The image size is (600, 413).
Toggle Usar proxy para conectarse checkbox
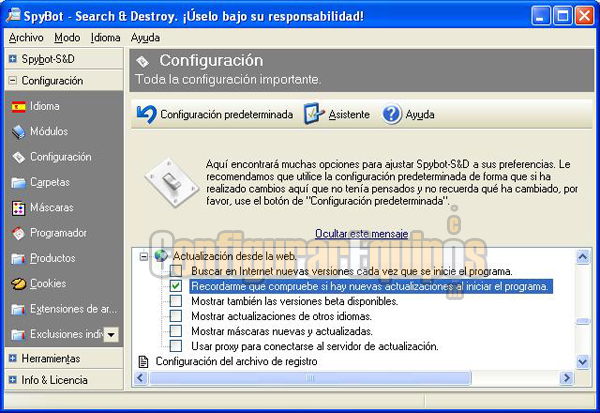(176, 346)
